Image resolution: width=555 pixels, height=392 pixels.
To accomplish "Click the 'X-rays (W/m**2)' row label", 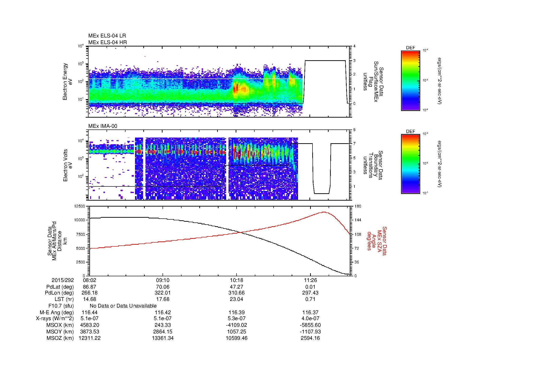I will coord(55,318).
